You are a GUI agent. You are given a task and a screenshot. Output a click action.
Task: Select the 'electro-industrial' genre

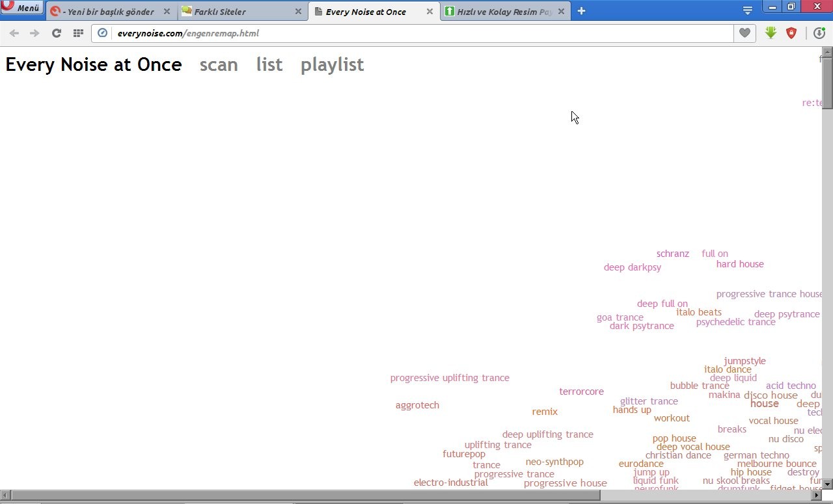[451, 483]
